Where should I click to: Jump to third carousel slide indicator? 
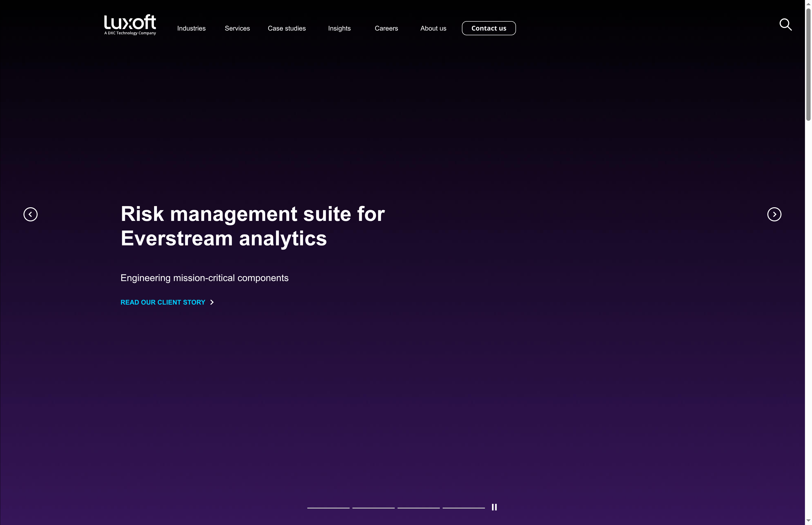(x=418, y=508)
